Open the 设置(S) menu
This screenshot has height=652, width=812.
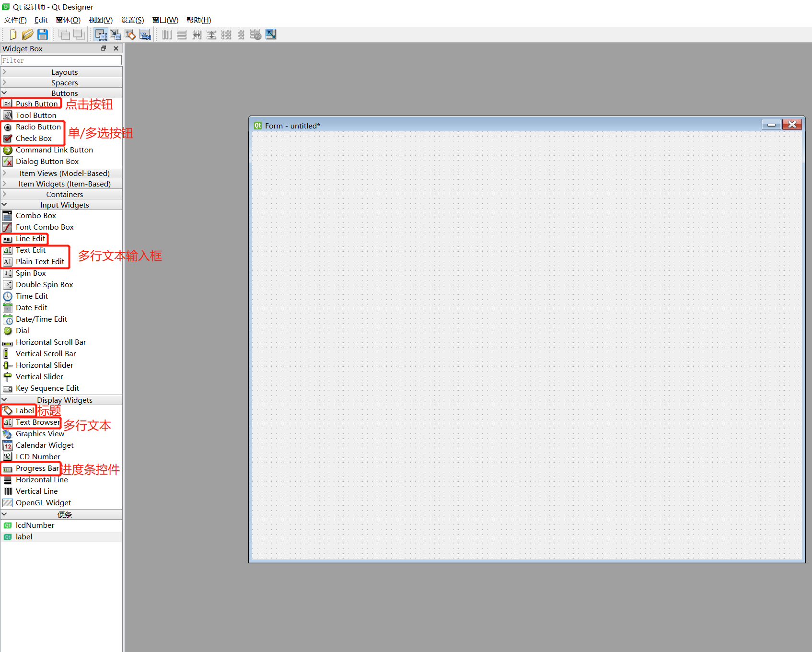coord(132,20)
